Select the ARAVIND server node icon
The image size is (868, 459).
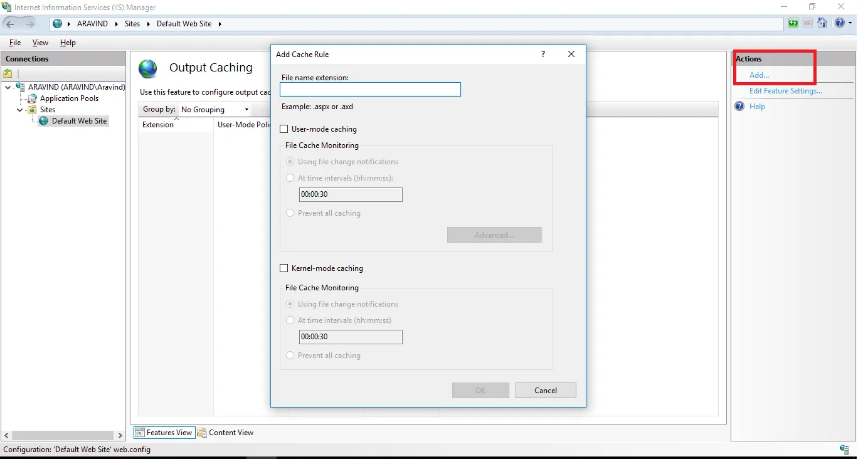(21, 87)
